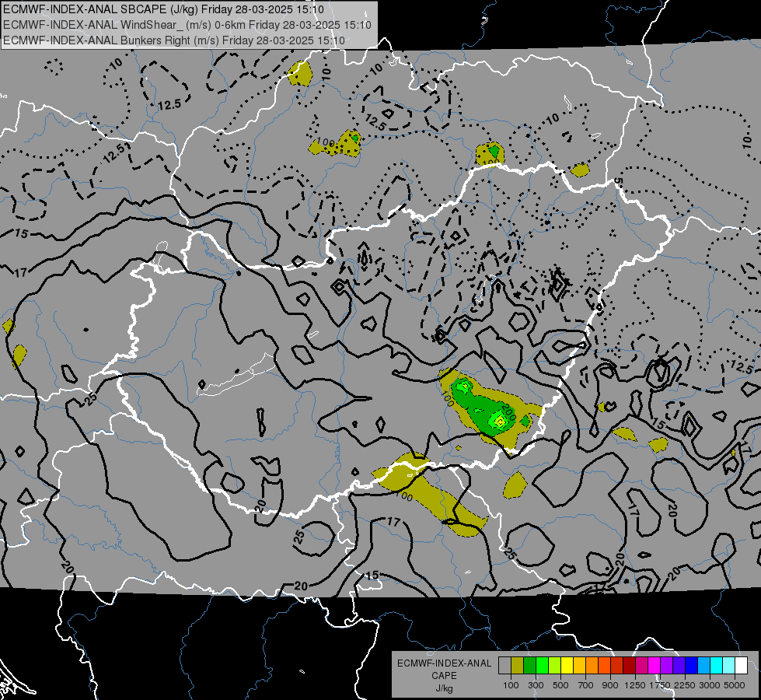Click the legend value 900
The width and height of the screenshot is (761, 700).
tap(610, 685)
